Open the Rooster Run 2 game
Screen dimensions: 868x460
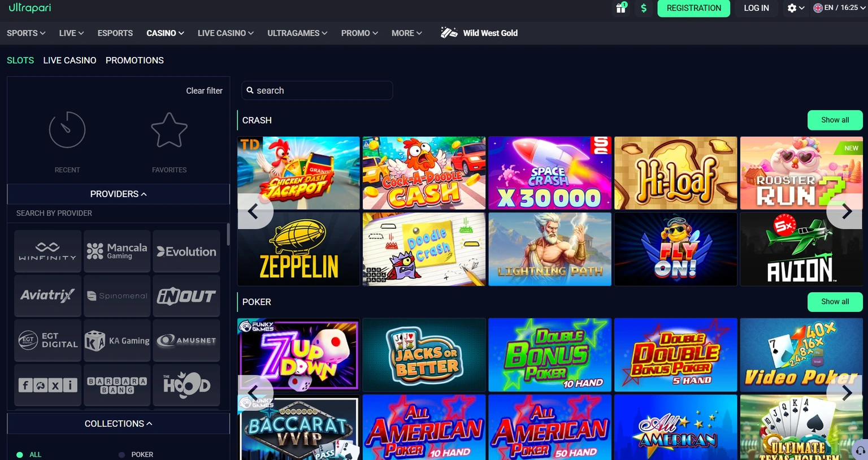[x=801, y=173]
